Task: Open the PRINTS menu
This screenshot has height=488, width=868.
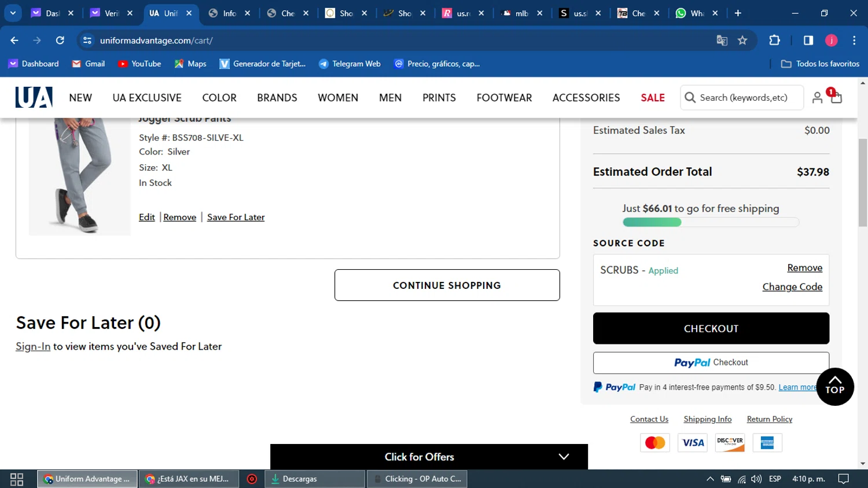Action: point(439,98)
